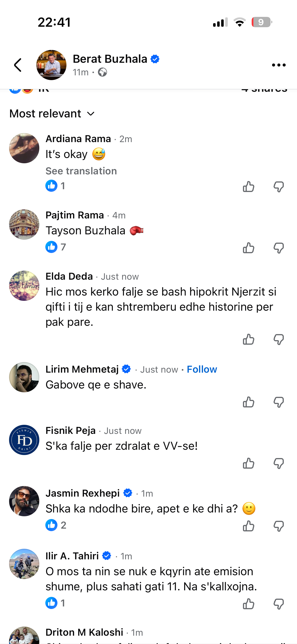Like Jasmin Rexhepi's comment
297x644 pixels.
(x=248, y=526)
